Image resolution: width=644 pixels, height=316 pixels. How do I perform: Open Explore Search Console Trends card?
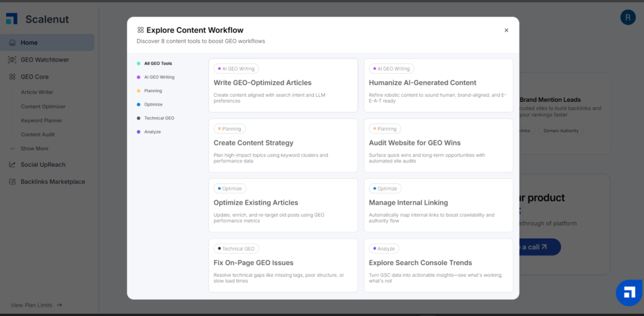438,266
